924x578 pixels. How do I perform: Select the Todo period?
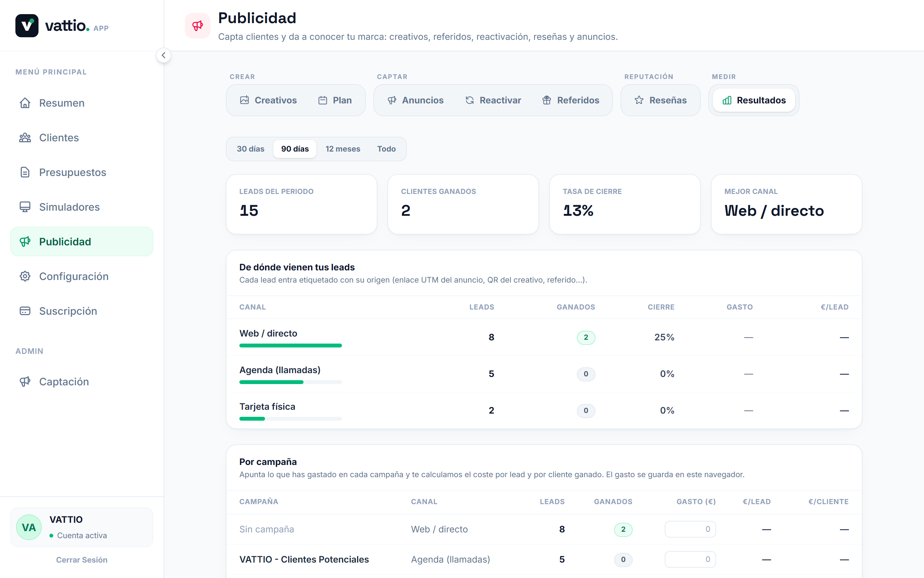[x=386, y=149]
